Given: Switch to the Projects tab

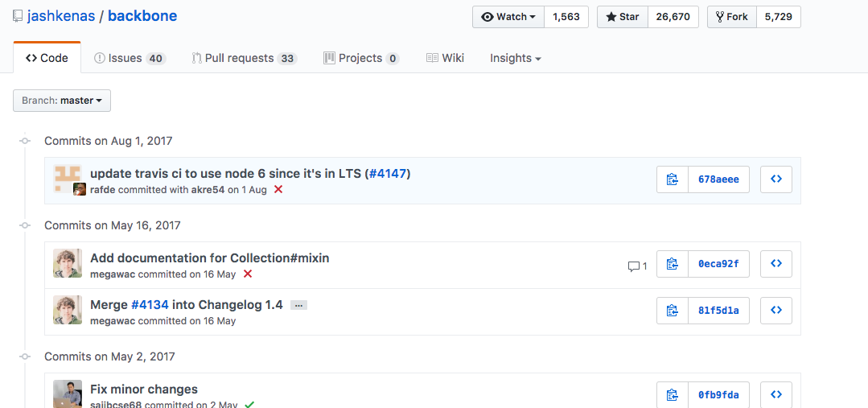Looking at the screenshot, I should [x=361, y=58].
